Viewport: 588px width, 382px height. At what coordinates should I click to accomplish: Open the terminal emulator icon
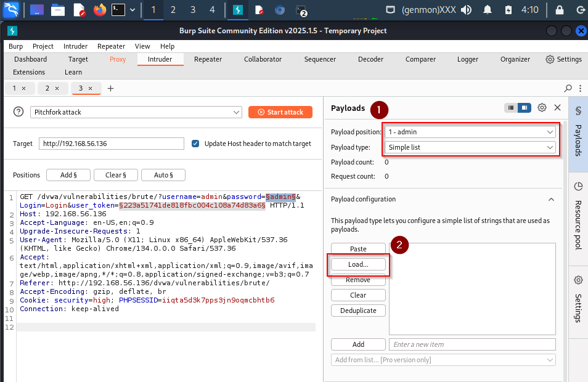(118, 10)
